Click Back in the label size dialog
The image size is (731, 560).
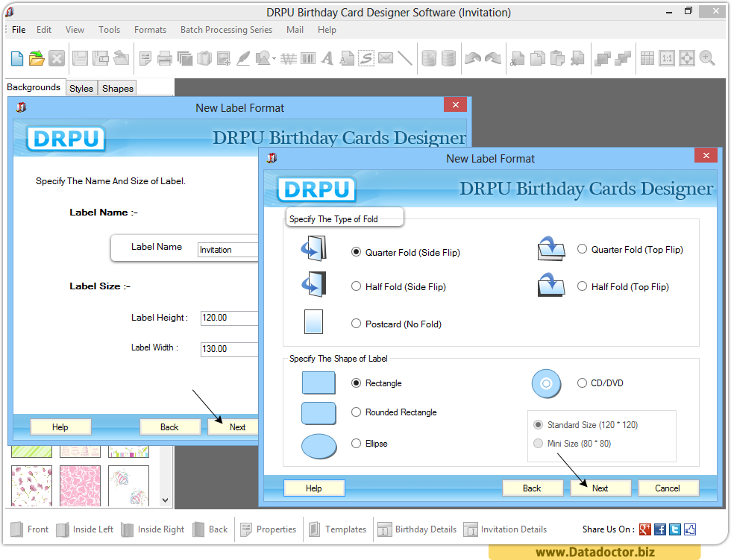tap(170, 427)
